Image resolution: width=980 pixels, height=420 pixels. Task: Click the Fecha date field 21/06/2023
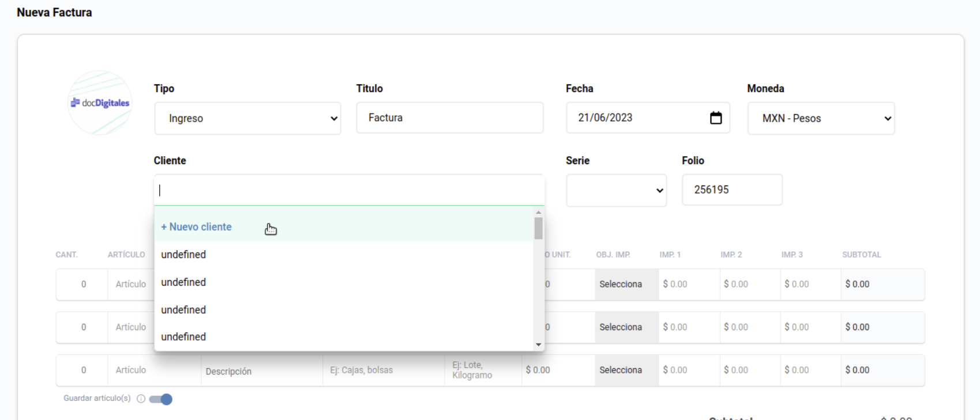[x=648, y=118]
